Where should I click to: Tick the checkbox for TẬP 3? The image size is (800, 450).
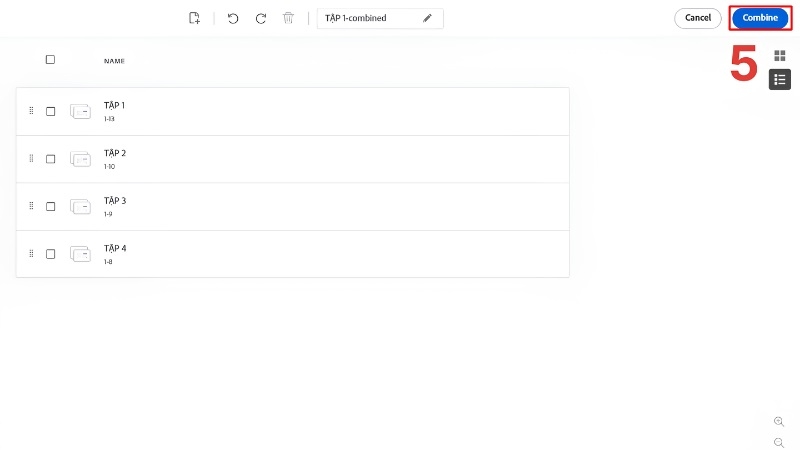(x=51, y=207)
